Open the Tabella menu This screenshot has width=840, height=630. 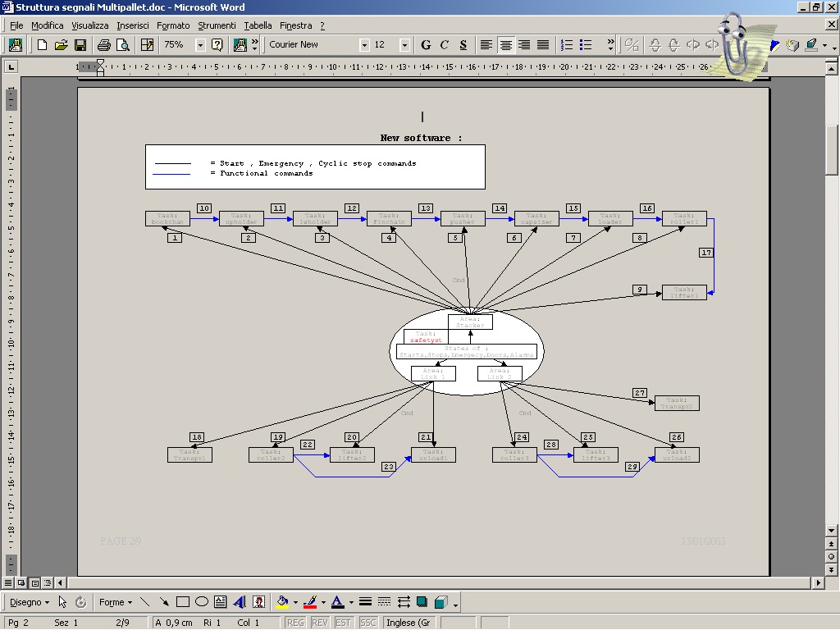click(x=258, y=25)
